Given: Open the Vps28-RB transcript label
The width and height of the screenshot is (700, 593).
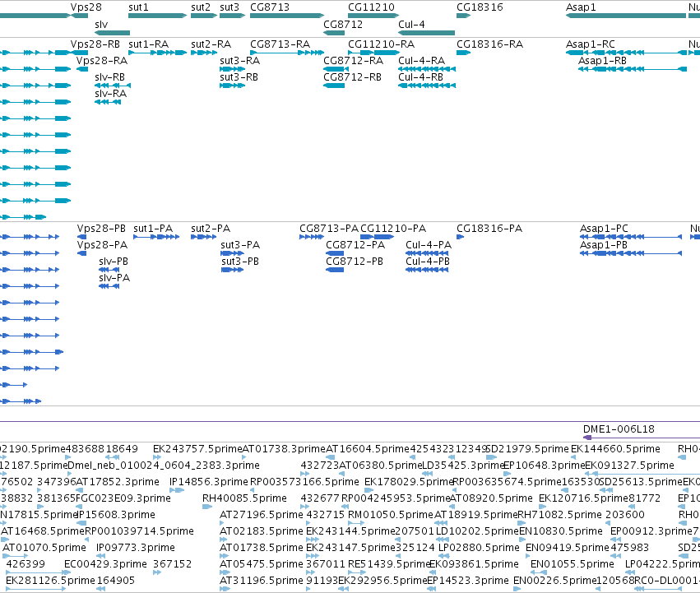Looking at the screenshot, I should pyautogui.click(x=95, y=44).
